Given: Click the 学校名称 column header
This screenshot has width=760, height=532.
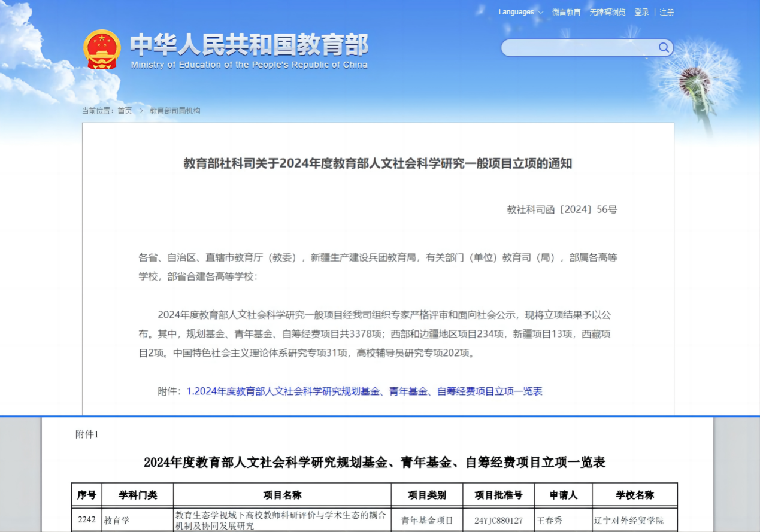Looking at the screenshot, I should tap(635, 495).
